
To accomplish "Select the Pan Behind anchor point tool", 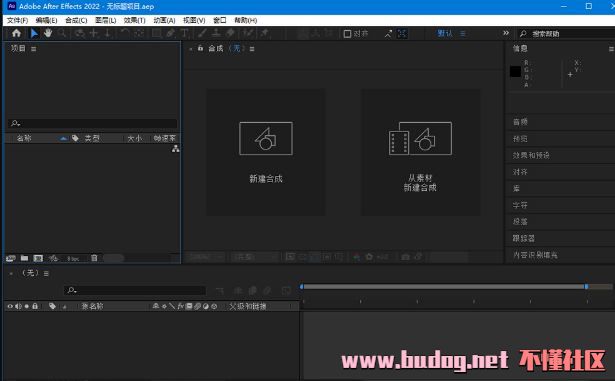I will [139, 33].
